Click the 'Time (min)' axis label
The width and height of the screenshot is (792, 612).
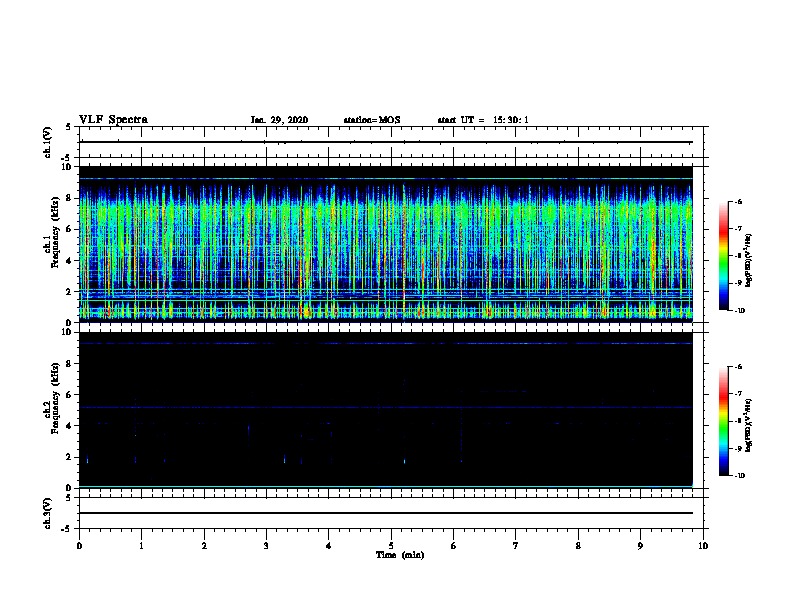[x=400, y=555]
